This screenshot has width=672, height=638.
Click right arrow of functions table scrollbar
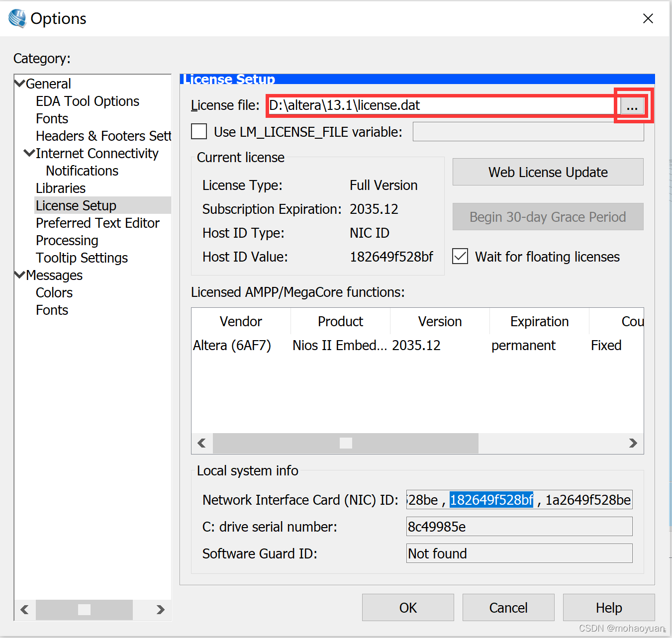click(x=633, y=443)
